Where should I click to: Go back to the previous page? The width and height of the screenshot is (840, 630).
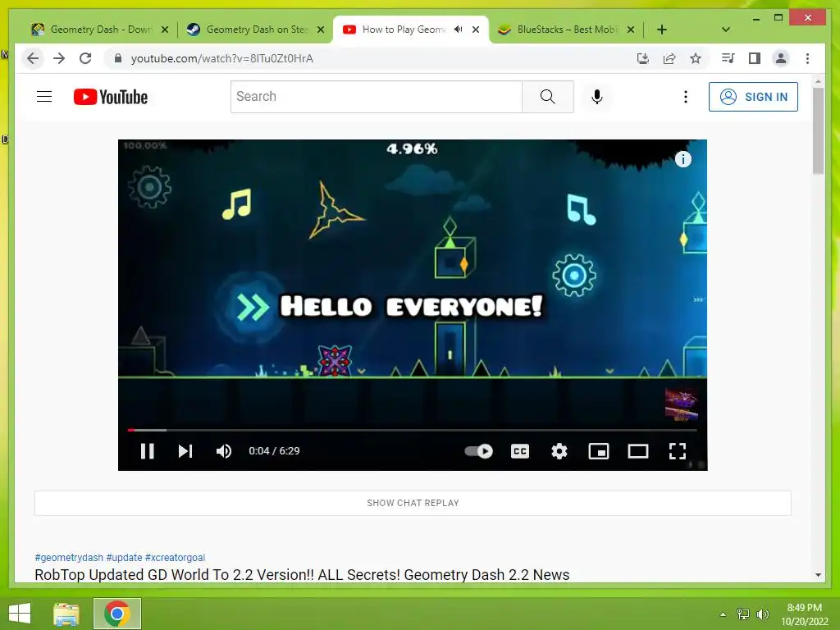pyautogui.click(x=33, y=58)
